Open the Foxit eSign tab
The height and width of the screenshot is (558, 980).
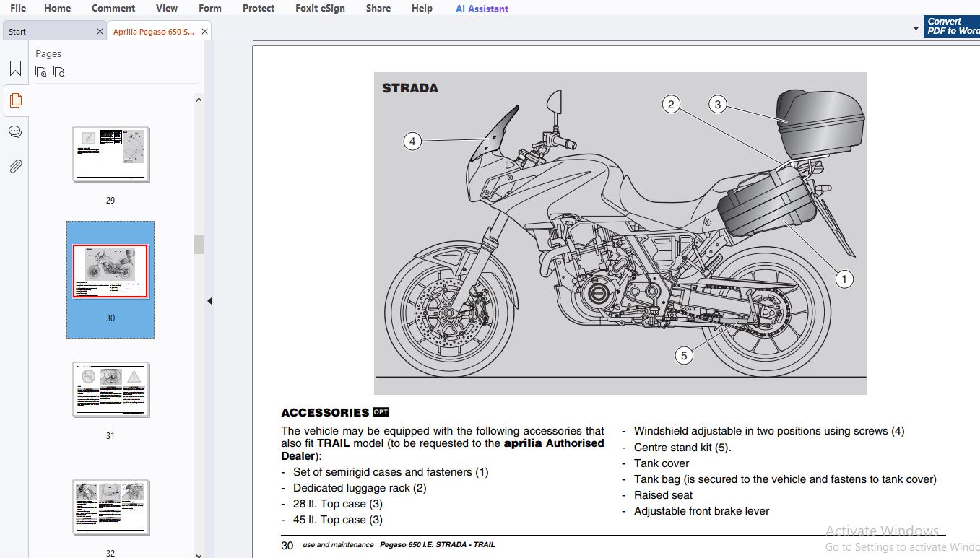pyautogui.click(x=321, y=8)
